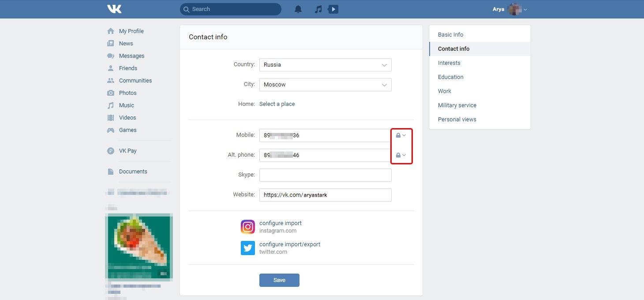Click the News sidebar icon

coord(111,43)
